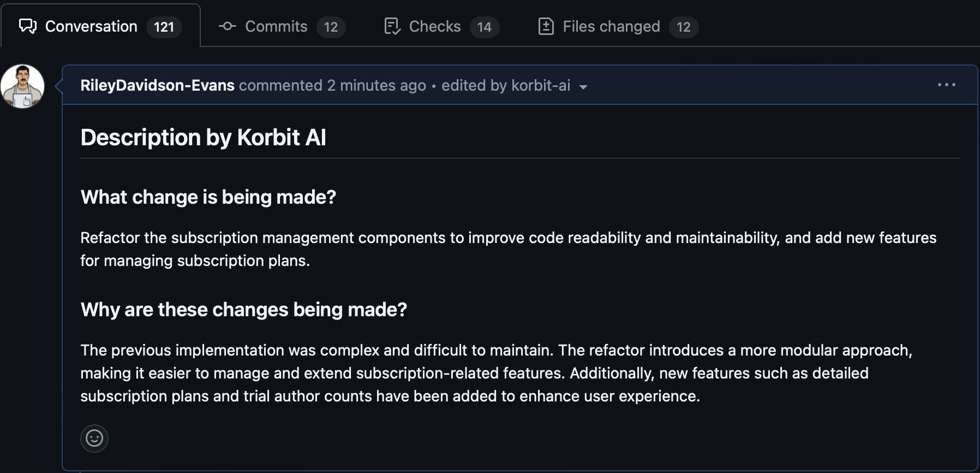Click the Files changed diff icon
This screenshot has height=473, width=980.
click(x=546, y=26)
